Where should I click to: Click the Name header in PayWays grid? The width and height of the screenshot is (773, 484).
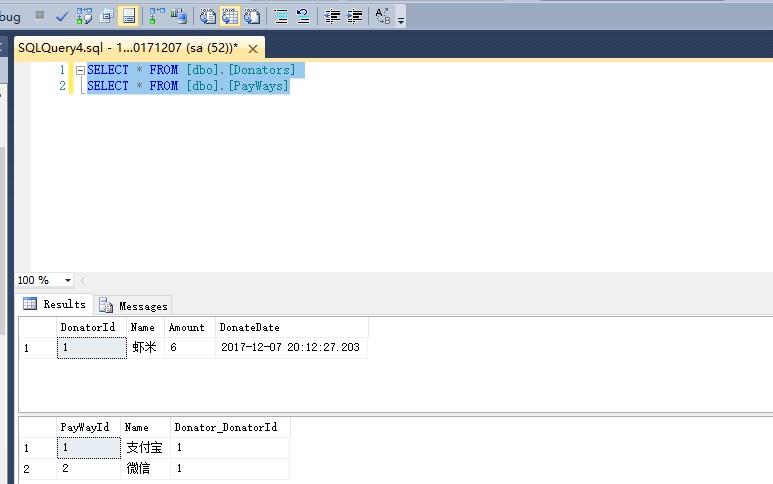(x=145, y=427)
